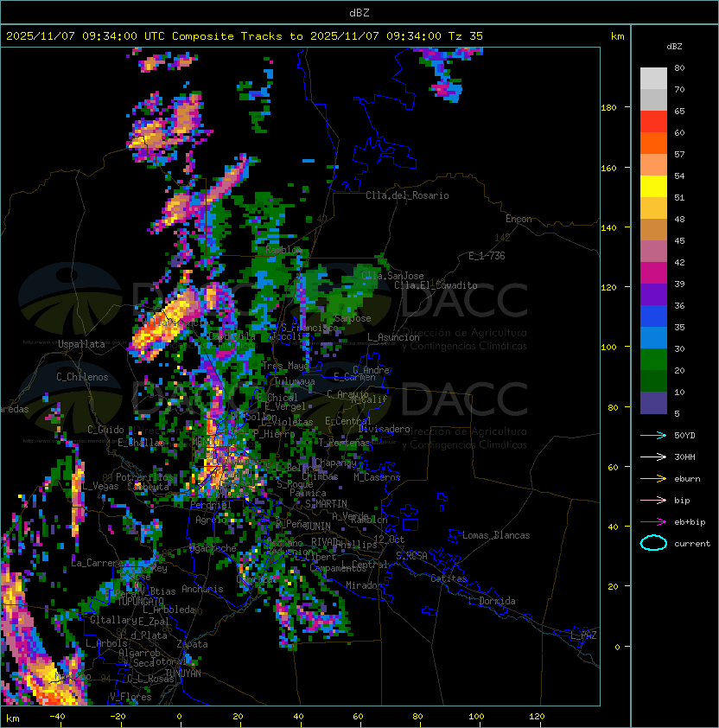Click the 'Lomas_Blancas' map label
Viewport: 719px width, 728px height.
pos(496,535)
